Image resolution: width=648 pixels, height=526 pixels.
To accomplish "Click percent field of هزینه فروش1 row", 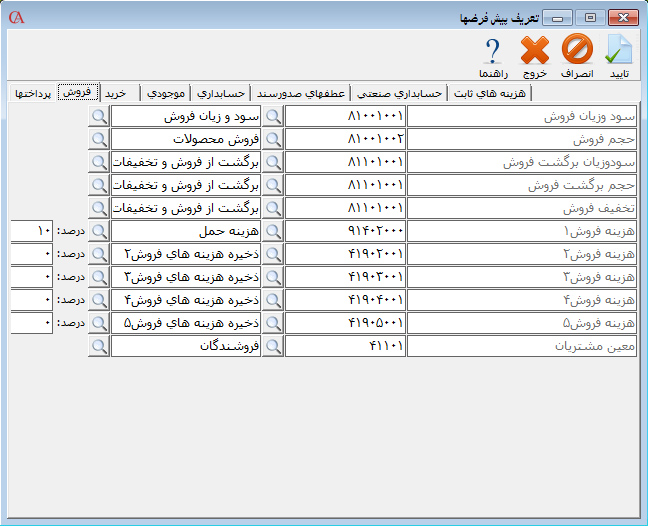I will (31, 231).
